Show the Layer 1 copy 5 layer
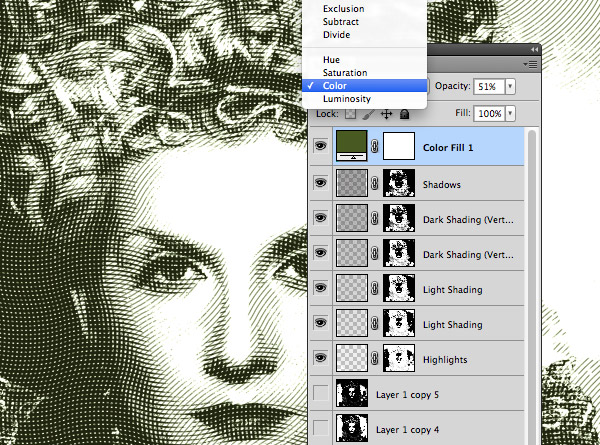 click(x=320, y=393)
